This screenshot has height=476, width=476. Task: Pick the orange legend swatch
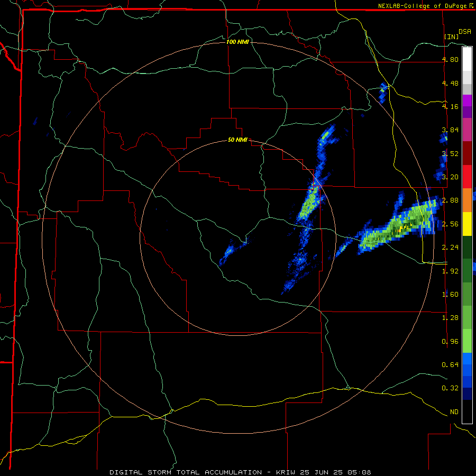[467, 200]
